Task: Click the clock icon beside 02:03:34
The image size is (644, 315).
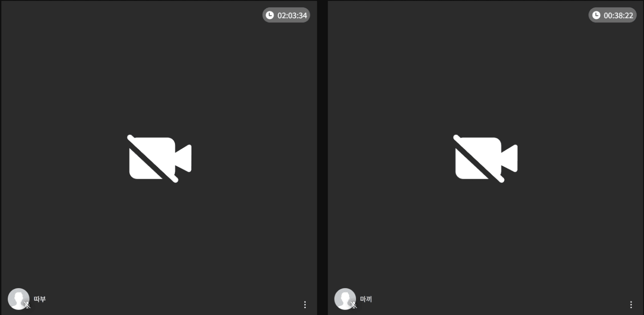Action: pos(270,15)
